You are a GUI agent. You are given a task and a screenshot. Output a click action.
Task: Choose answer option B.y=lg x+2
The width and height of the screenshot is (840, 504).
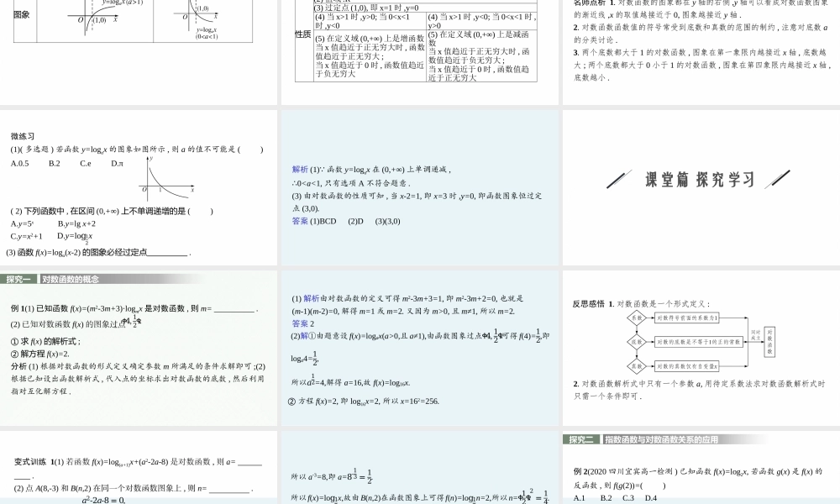pos(76,223)
